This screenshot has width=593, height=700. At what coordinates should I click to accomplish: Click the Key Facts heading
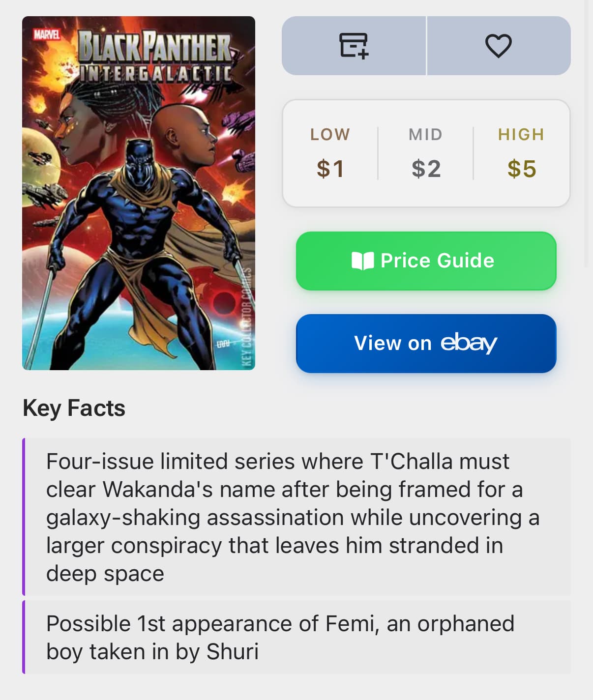74,408
